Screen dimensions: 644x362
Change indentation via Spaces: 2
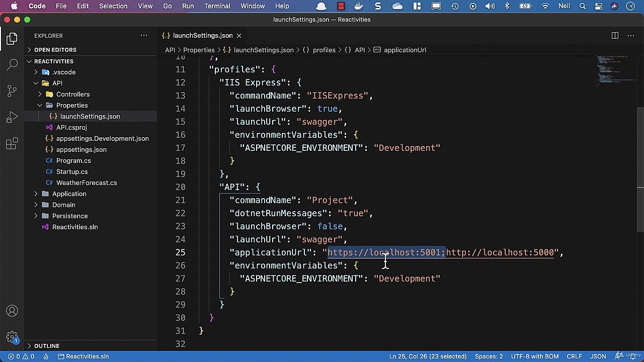[489, 356]
